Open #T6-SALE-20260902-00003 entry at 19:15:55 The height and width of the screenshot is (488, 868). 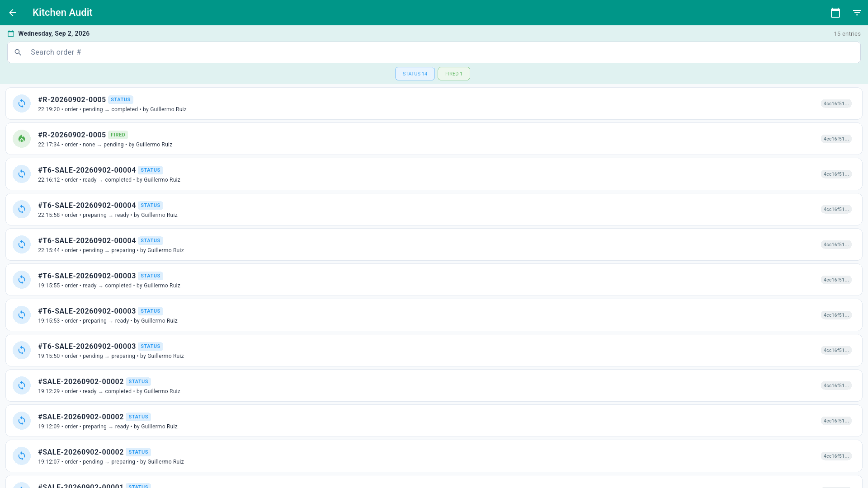[x=434, y=280]
